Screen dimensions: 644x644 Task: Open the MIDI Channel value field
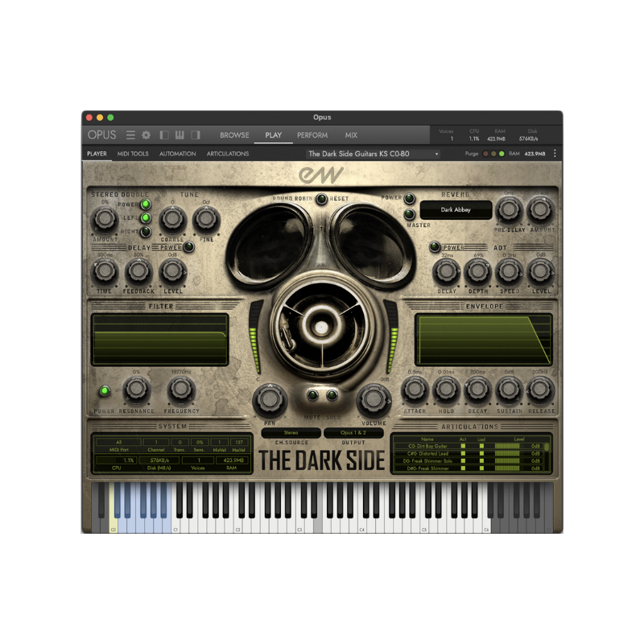click(156, 442)
